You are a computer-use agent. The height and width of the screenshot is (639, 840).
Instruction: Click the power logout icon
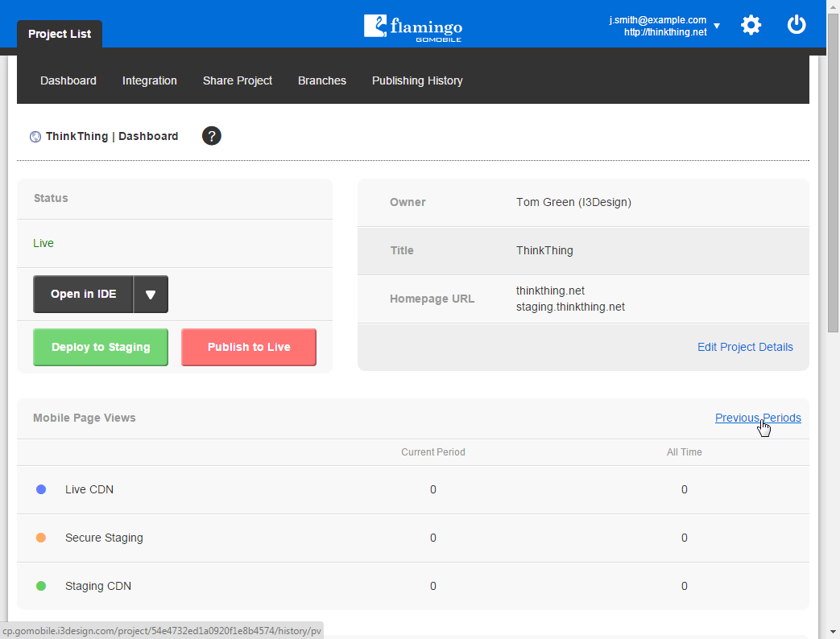(x=796, y=25)
